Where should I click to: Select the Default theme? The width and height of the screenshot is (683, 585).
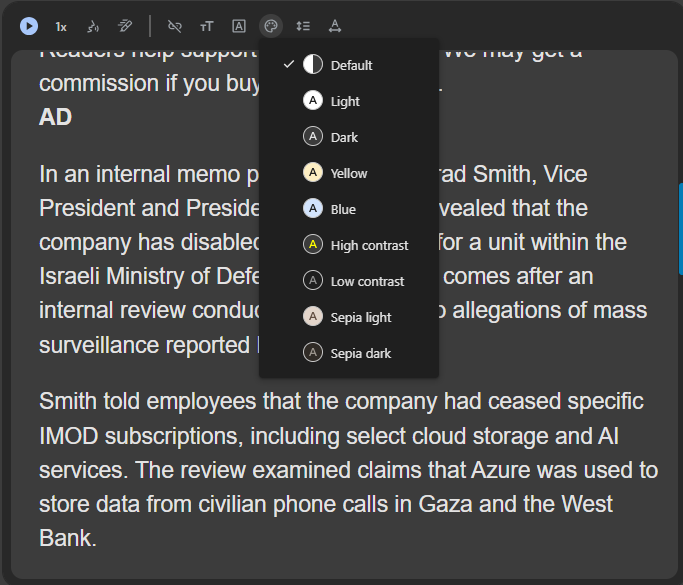click(349, 65)
